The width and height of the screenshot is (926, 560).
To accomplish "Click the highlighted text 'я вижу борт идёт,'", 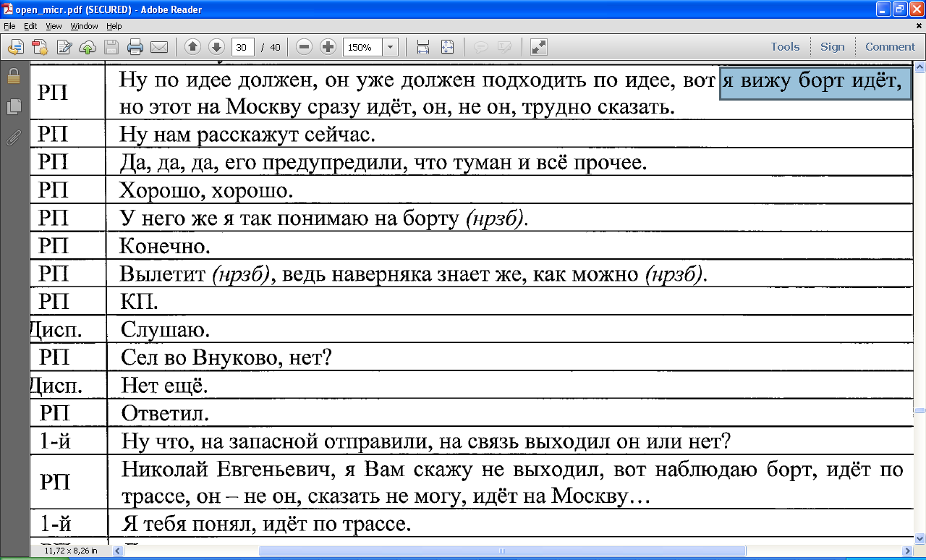I will [815, 82].
